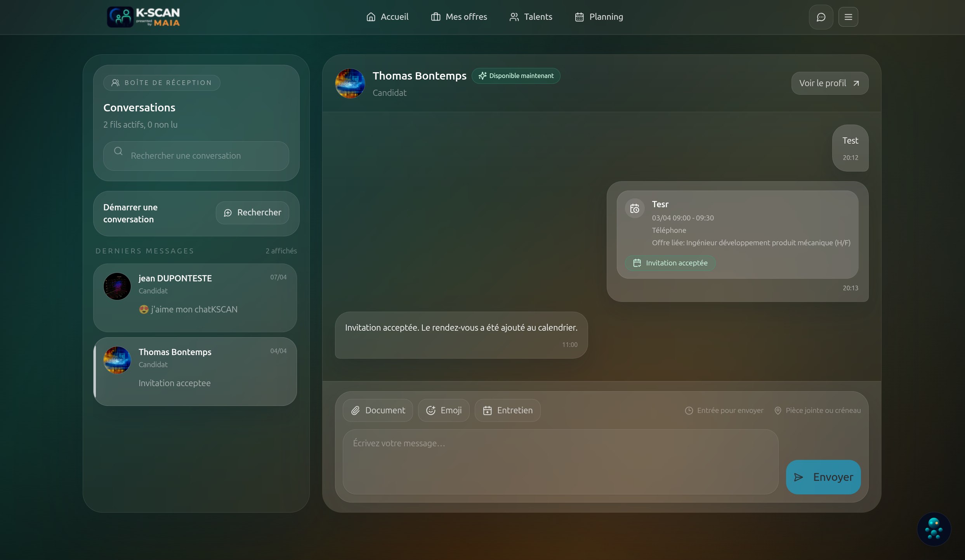Open jean DUPONTESTE conversation

pyautogui.click(x=195, y=298)
